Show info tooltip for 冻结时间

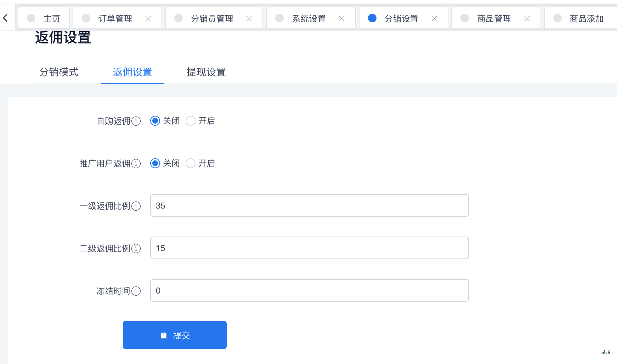tap(136, 291)
